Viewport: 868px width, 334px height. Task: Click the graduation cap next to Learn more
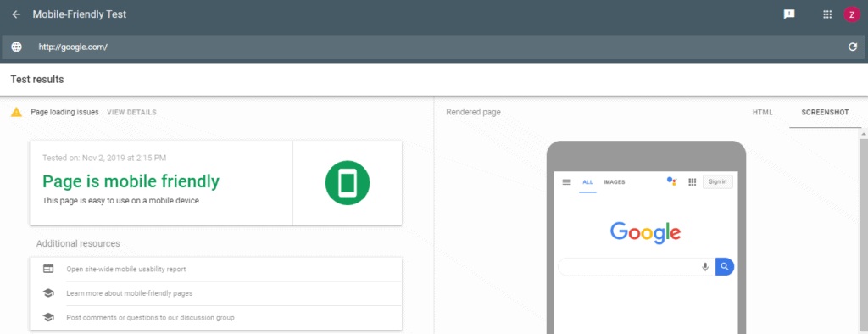point(48,293)
